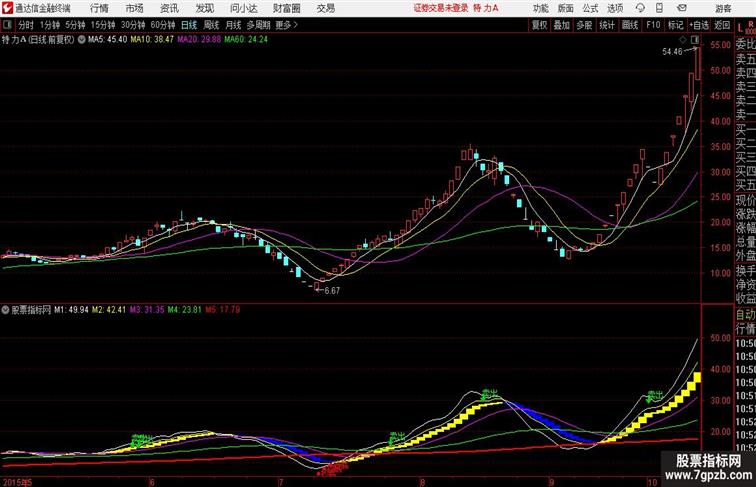Switch to 60分钟 period tab

pyautogui.click(x=163, y=25)
